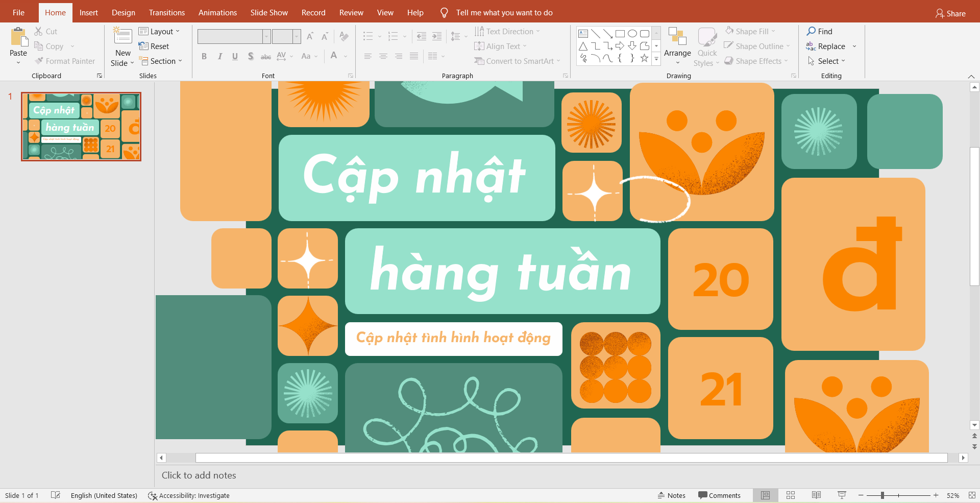980x503 pixels.
Task: Toggle Bold formatting
Action: (204, 56)
